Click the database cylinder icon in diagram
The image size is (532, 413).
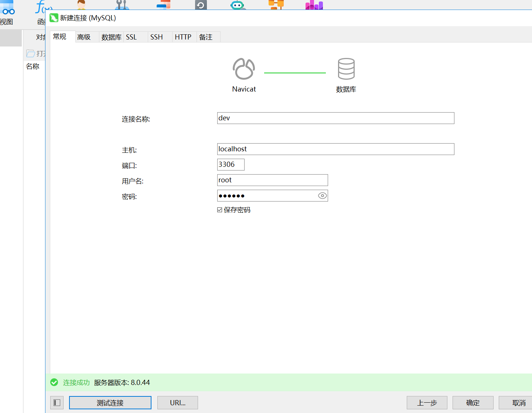pos(346,69)
